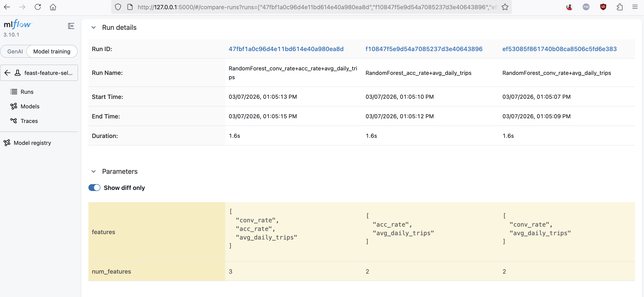Click the address bar URL field
The height and width of the screenshot is (297, 644).
(300, 7)
